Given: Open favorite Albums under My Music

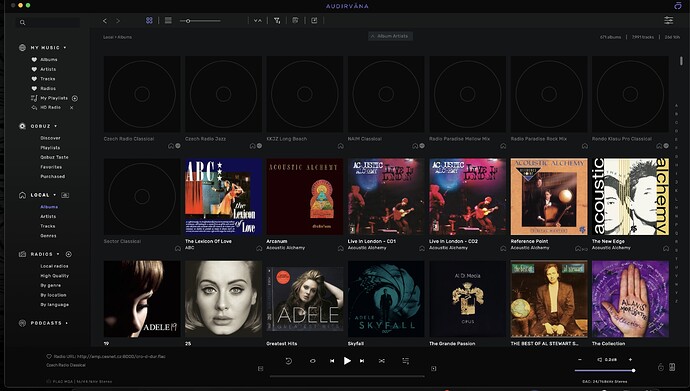Looking at the screenshot, I should [49, 59].
